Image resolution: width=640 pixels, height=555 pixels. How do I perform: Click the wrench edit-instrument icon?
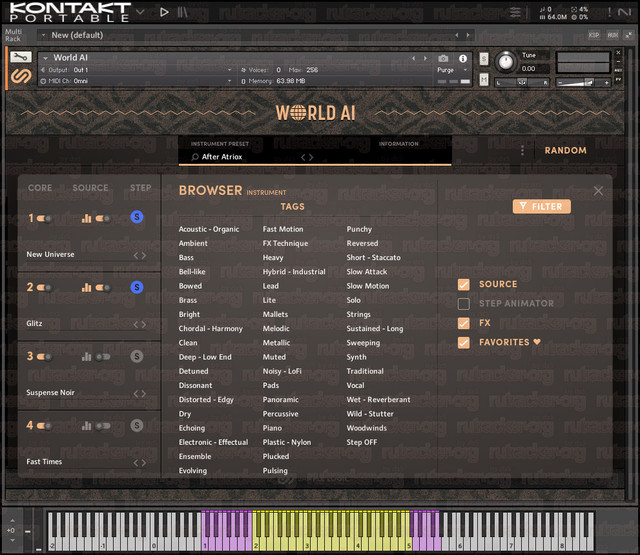pyautogui.click(x=20, y=57)
